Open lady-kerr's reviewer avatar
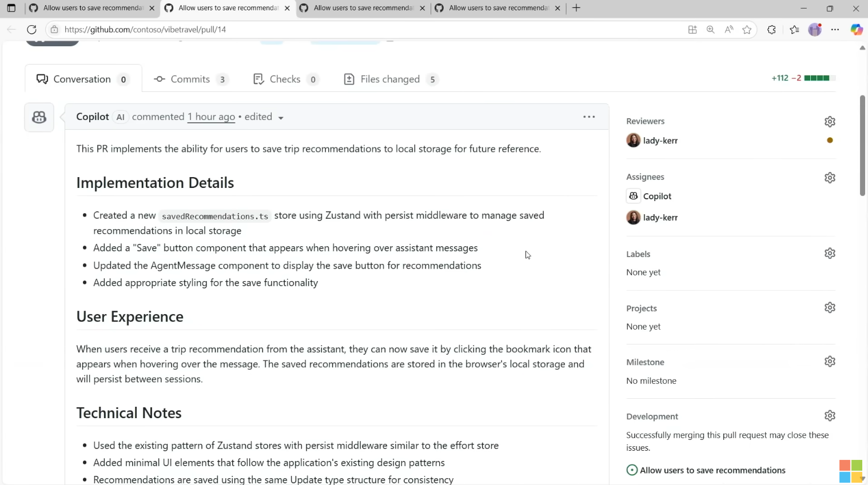The width and height of the screenshot is (868, 485). pyautogui.click(x=633, y=141)
